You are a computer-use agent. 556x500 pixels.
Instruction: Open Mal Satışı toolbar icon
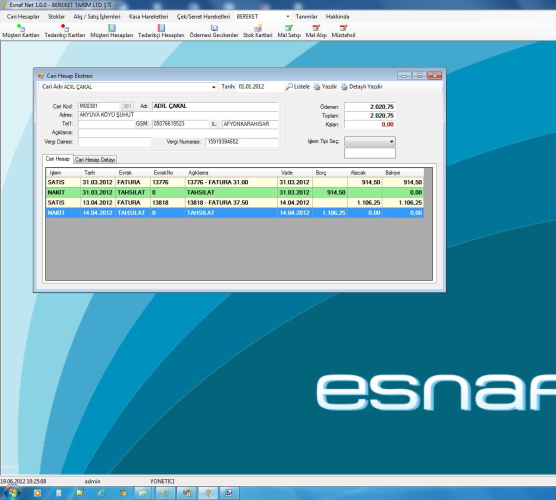pyautogui.click(x=289, y=31)
